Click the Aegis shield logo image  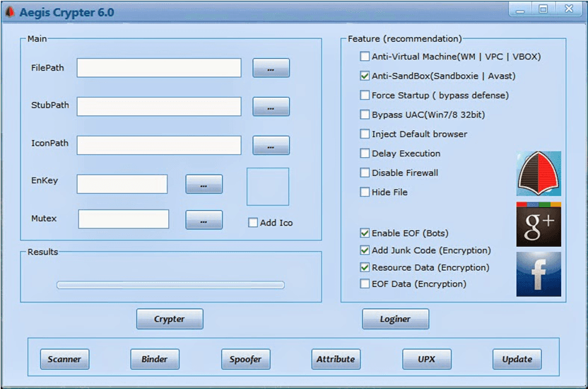coord(539,173)
